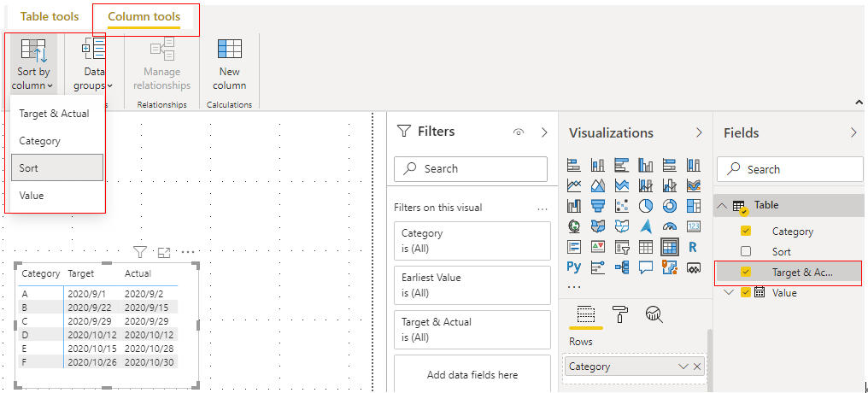The width and height of the screenshot is (868, 393).
Task: Choose Sort in the sort menu
Action: (57, 167)
